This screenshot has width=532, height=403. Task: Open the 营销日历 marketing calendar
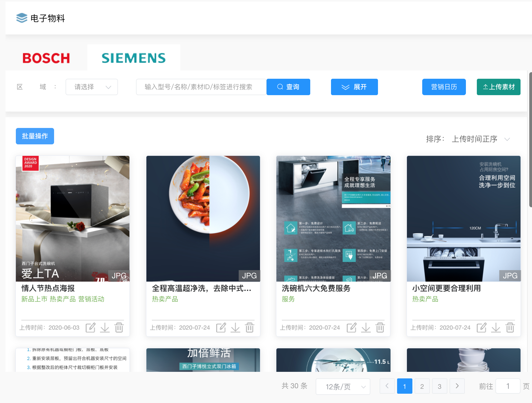click(444, 87)
